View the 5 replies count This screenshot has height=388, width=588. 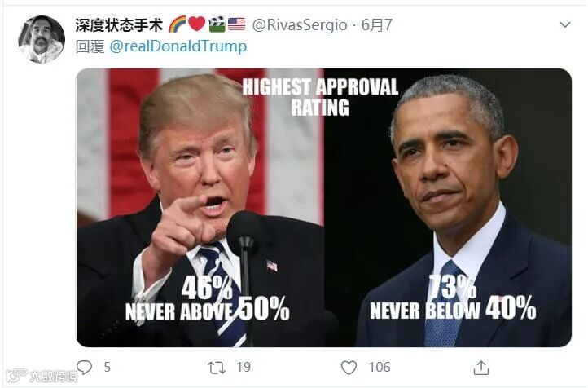coord(107,367)
